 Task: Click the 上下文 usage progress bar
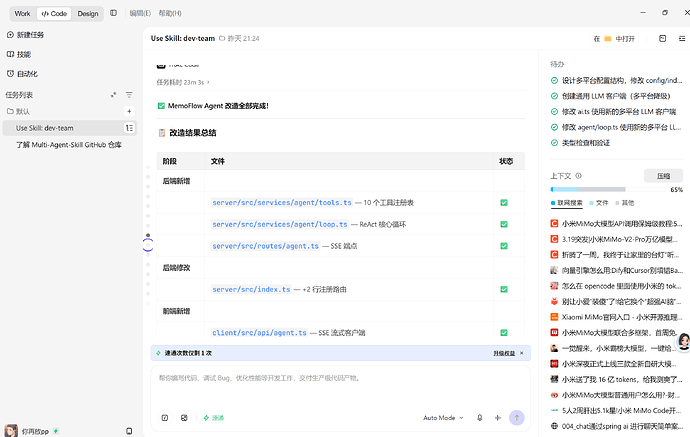pos(608,189)
